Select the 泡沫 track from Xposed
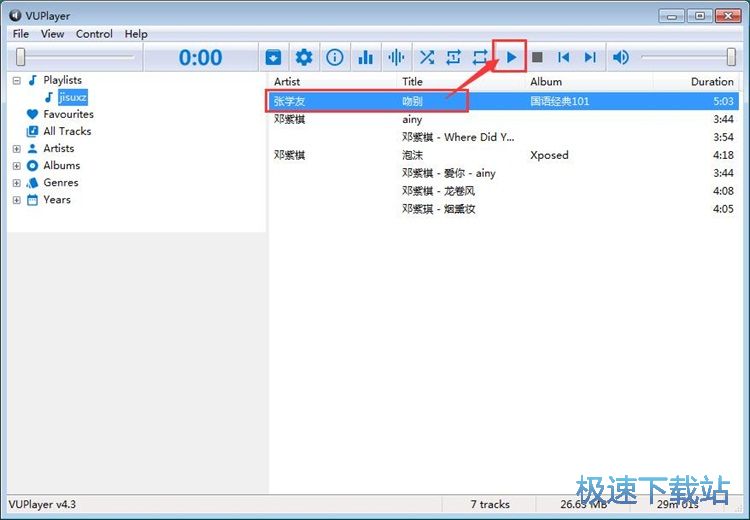750x520 pixels. pos(504,155)
